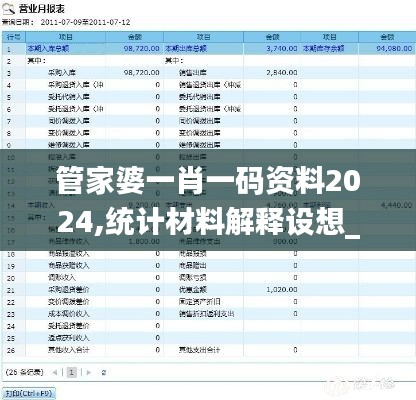416x400 pixels.
Task: Click 项目 header above 本期库存余额
Action: pos(330,37)
